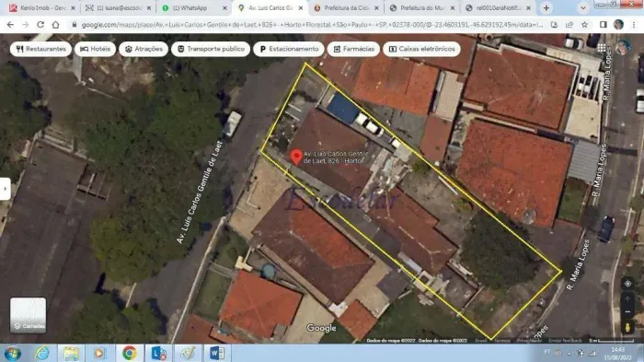644x362 pixels.
Task: Open a new browser tab
Action: [546, 7]
